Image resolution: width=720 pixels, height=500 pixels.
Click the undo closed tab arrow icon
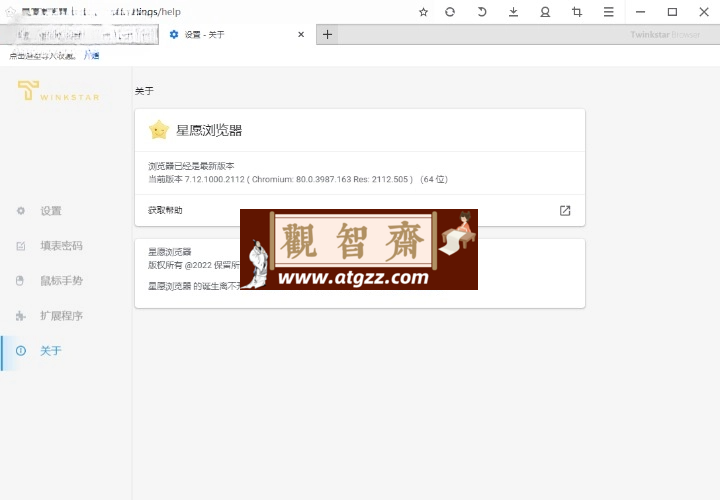482,12
